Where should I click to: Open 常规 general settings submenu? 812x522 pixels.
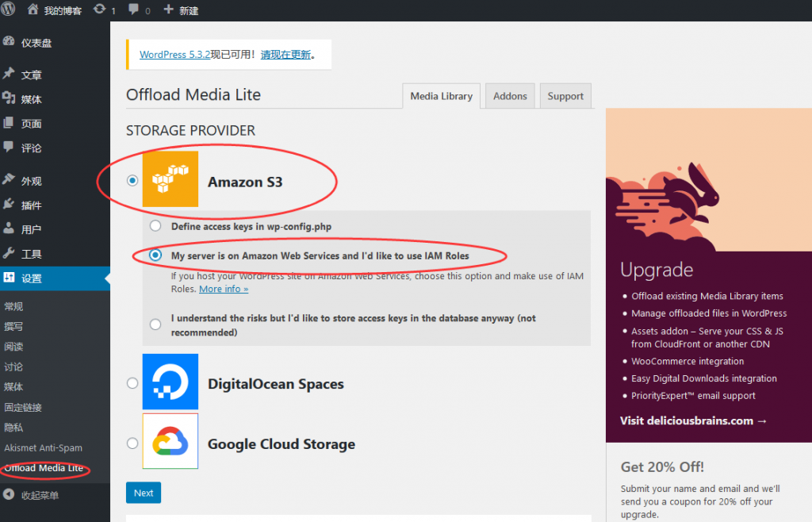point(13,306)
